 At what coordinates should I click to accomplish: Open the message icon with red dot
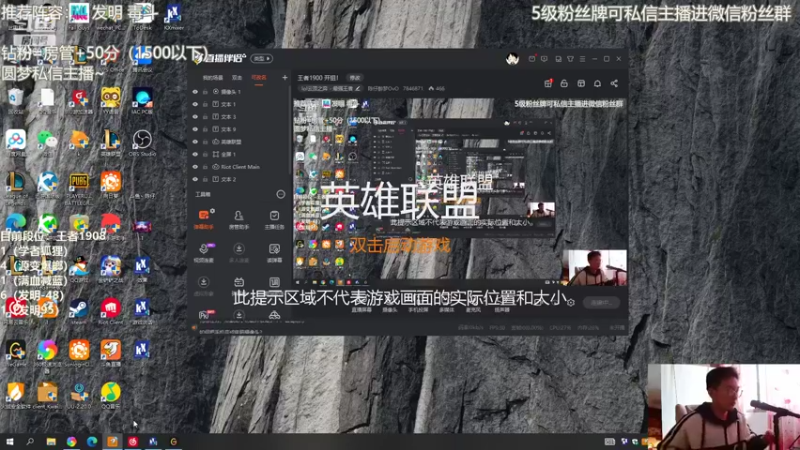pos(532,59)
